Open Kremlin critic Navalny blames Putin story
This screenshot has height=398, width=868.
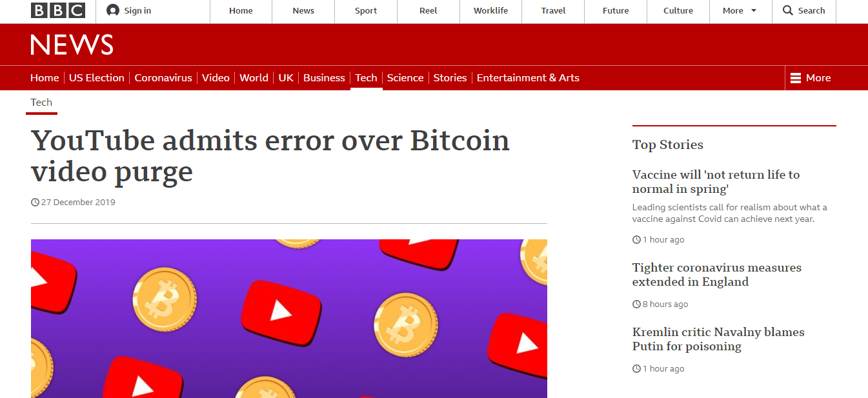[718, 339]
